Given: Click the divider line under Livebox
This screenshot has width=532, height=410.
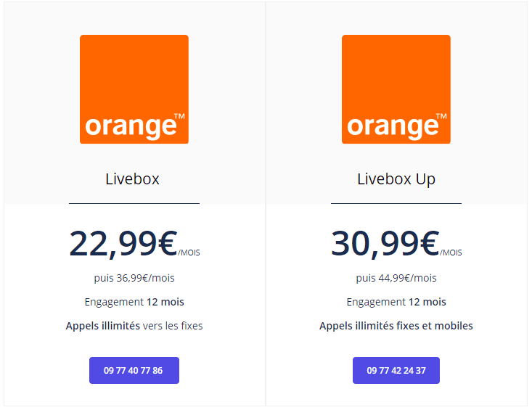Looking at the screenshot, I should click(134, 204).
